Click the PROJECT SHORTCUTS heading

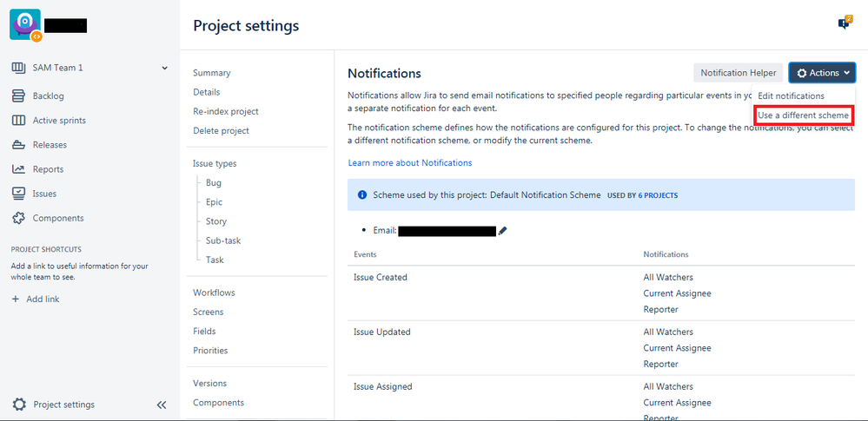[47, 249]
